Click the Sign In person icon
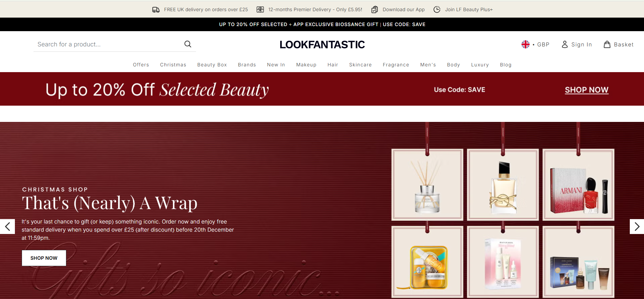644x299 pixels. (x=564, y=44)
